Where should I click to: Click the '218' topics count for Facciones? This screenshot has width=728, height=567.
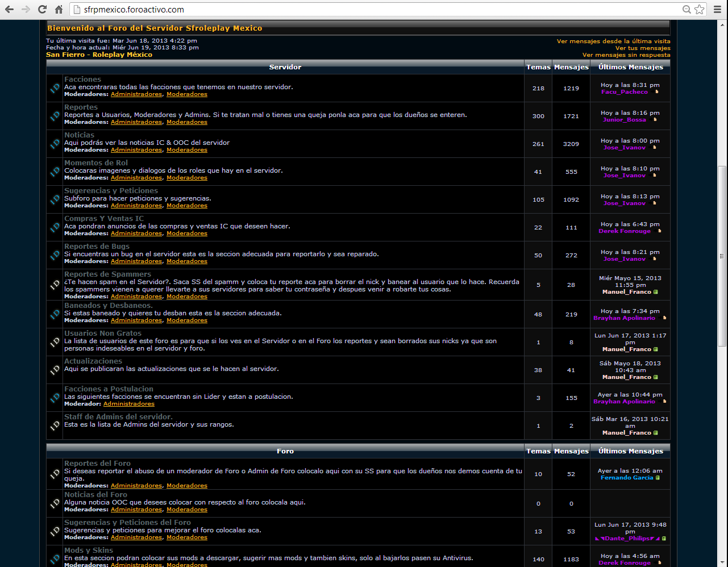tap(538, 89)
